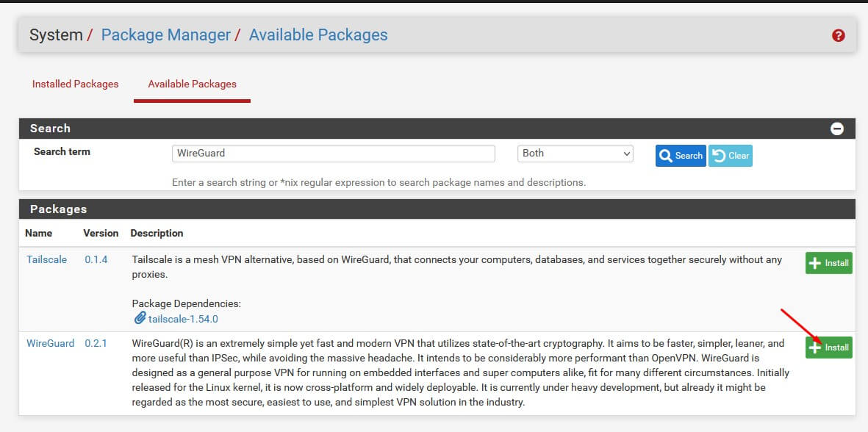Click the Search panel heading text
The height and width of the screenshot is (432, 868).
pos(51,129)
